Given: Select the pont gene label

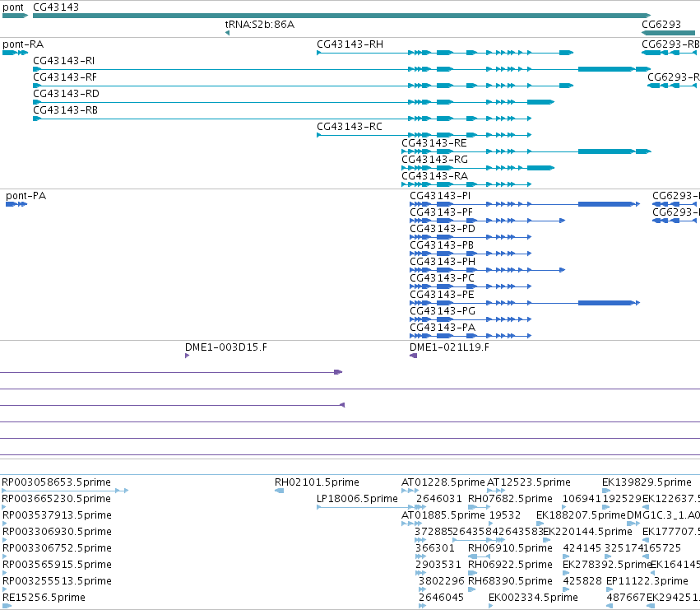Looking at the screenshot, I should pyautogui.click(x=13, y=7).
